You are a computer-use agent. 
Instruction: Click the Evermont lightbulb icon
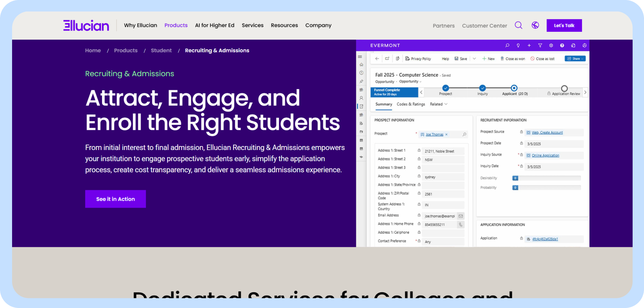pyautogui.click(x=518, y=46)
